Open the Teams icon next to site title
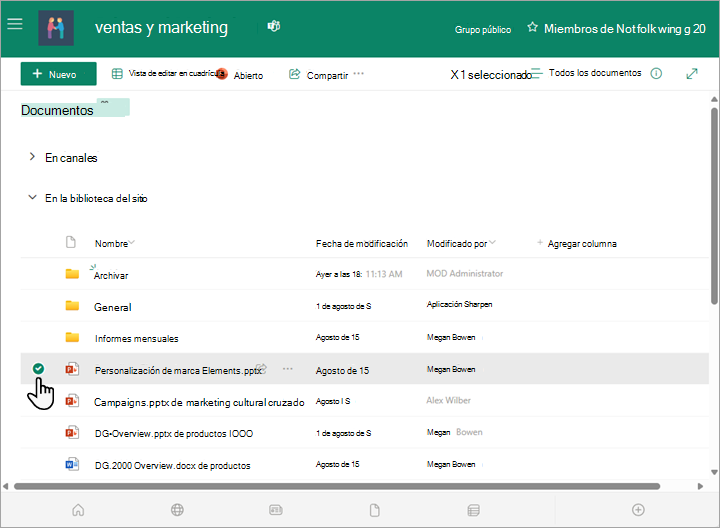This screenshot has width=720, height=528. [274, 26]
